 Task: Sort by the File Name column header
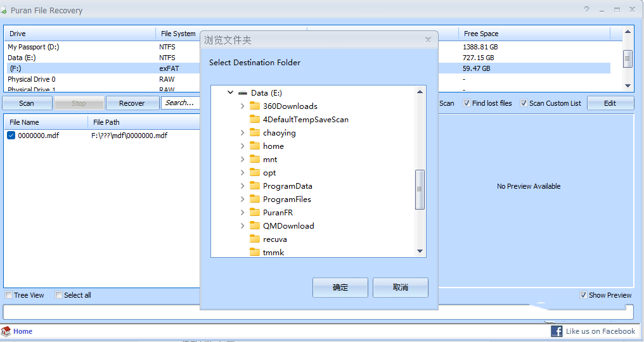46,122
